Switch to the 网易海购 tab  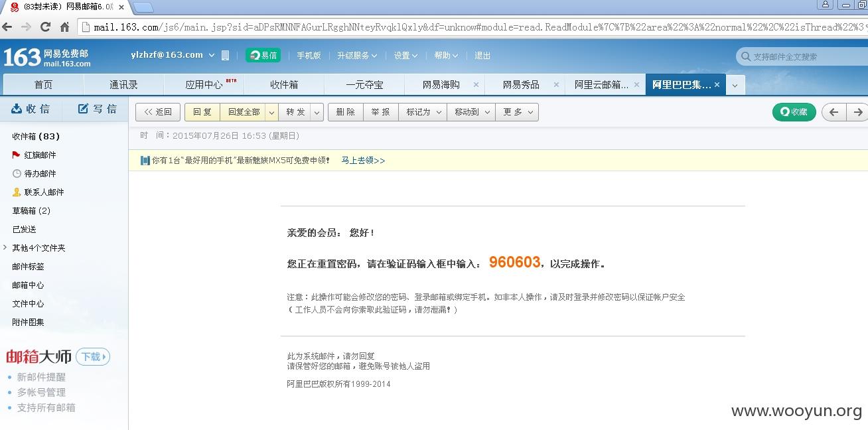pos(441,85)
